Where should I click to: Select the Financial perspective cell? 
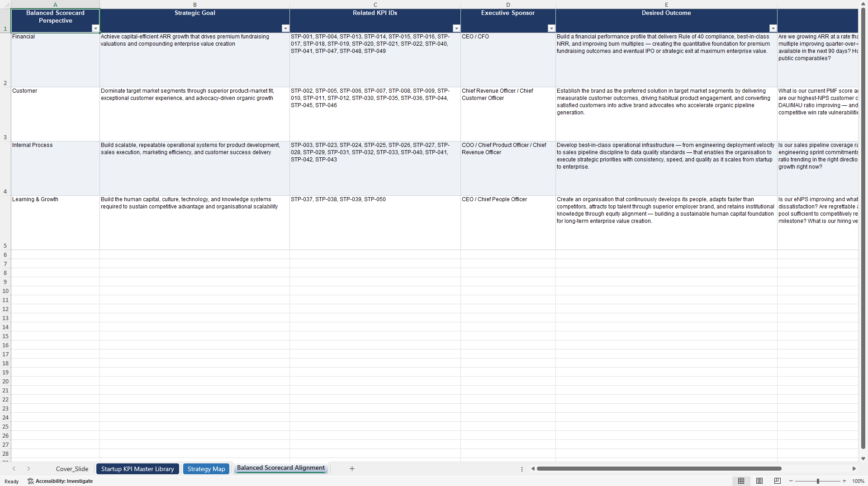click(x=55, y=60)
